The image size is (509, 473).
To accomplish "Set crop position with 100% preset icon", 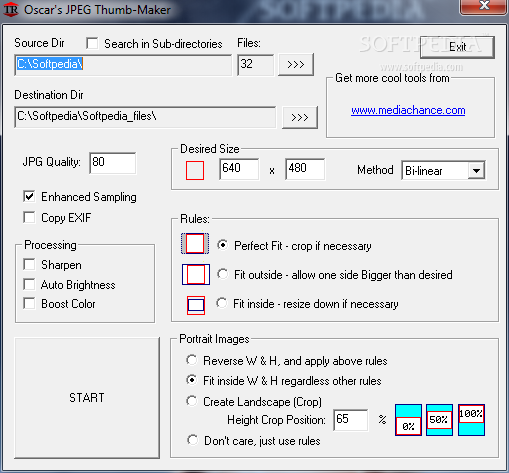I will click(471, 420).
